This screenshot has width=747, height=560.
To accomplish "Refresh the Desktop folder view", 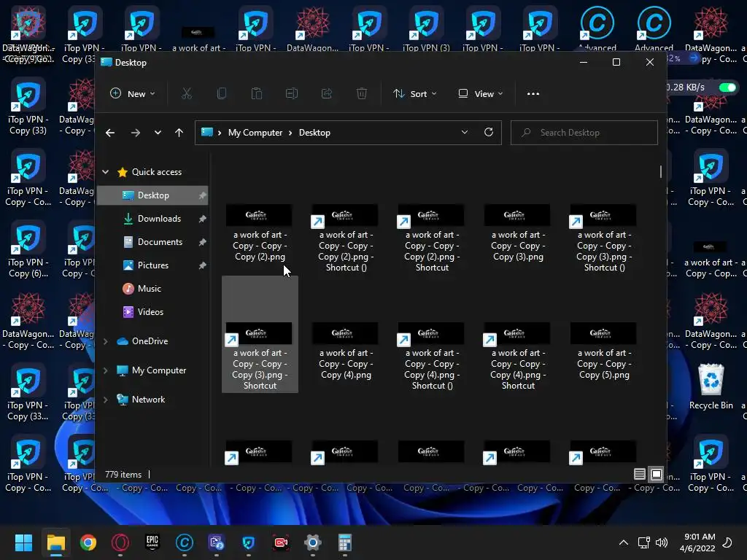I will coord(488,133).
